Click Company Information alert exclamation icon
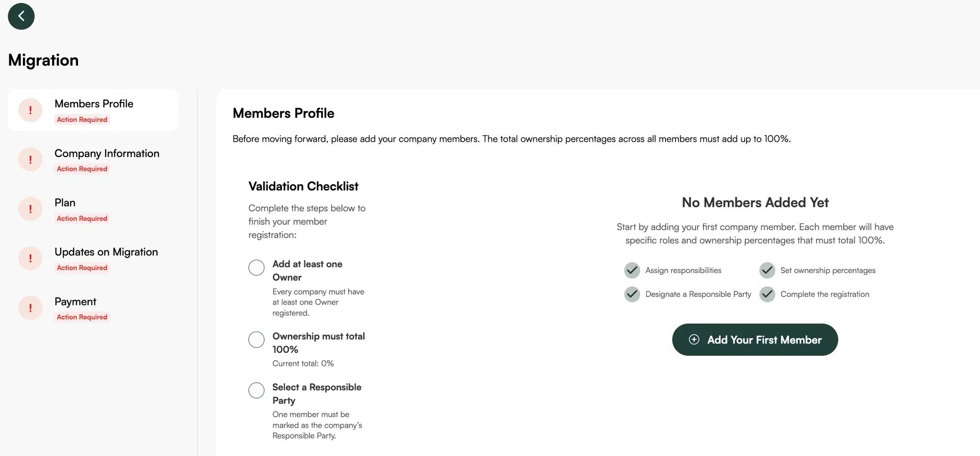This screenshot has width=980, height=456. tap(31, 160)
